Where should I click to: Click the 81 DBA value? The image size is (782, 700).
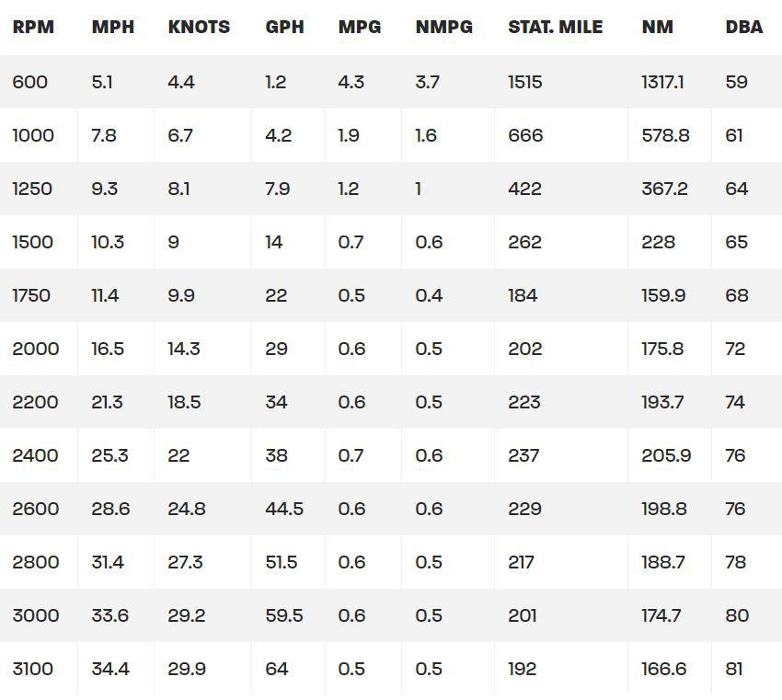(x=734, y=669)
